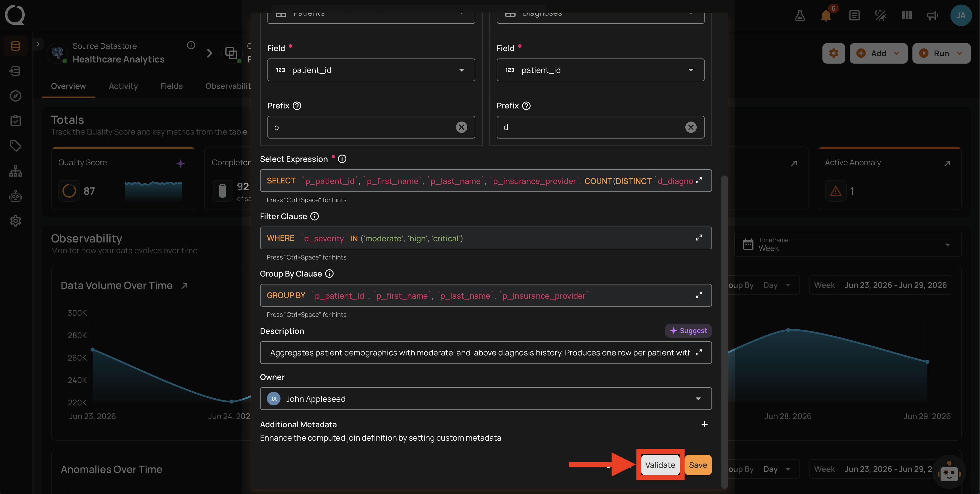Show info for Filter Clause
Viewport: 980px width, 494px height.
[x=315, y=216]
